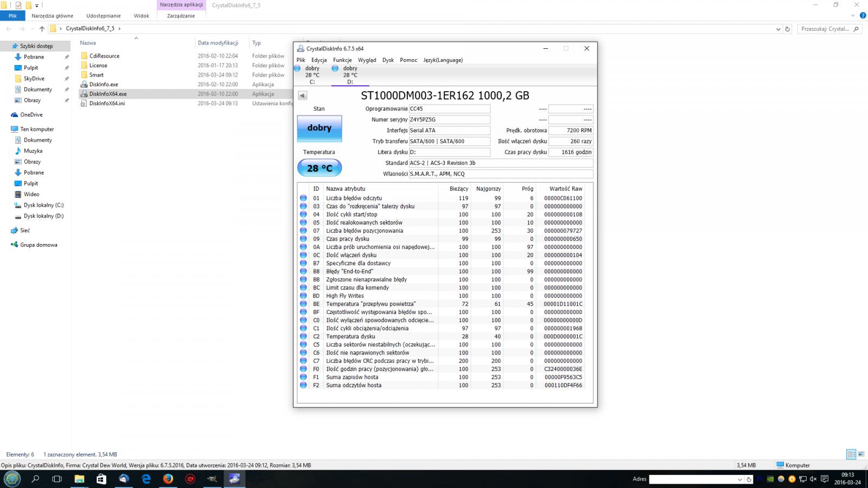868x488 pixels.
Task: Click status orb for attribute C2 disk temperature
Action: point(303,337)
